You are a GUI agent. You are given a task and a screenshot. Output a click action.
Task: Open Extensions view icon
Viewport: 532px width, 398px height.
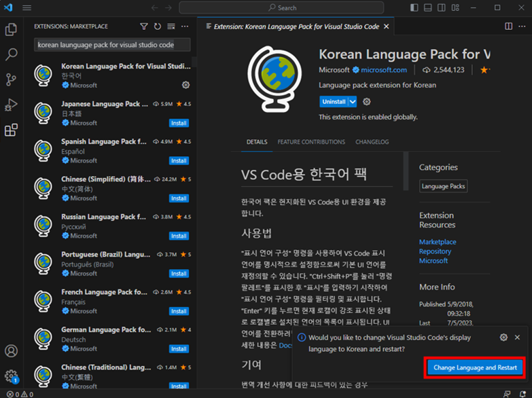click(11, 130)
